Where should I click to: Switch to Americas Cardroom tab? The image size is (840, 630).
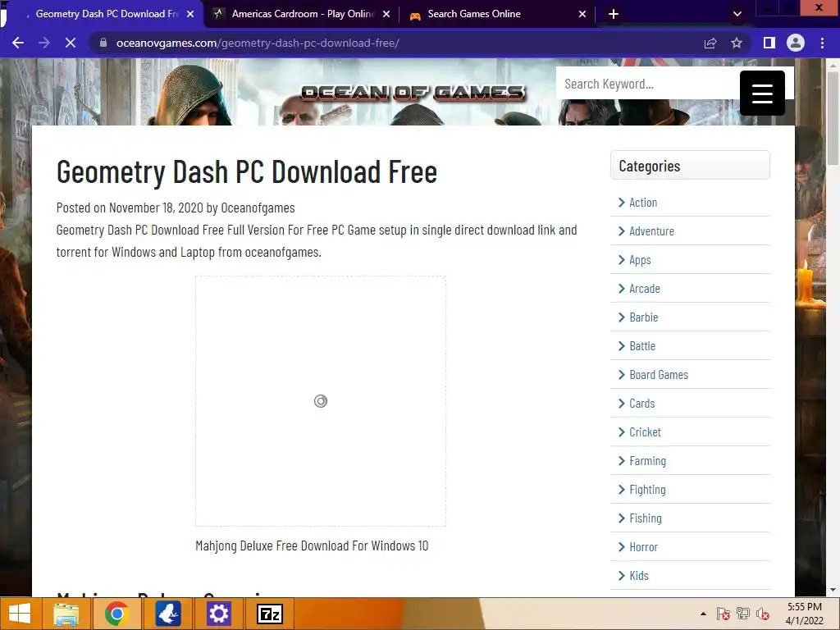coord(302,14)
